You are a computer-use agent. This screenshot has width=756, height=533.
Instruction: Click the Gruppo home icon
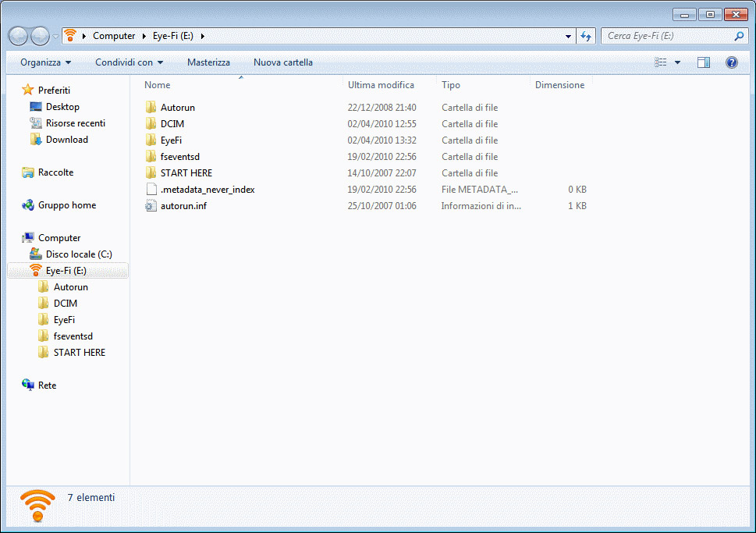click(28, 205)
